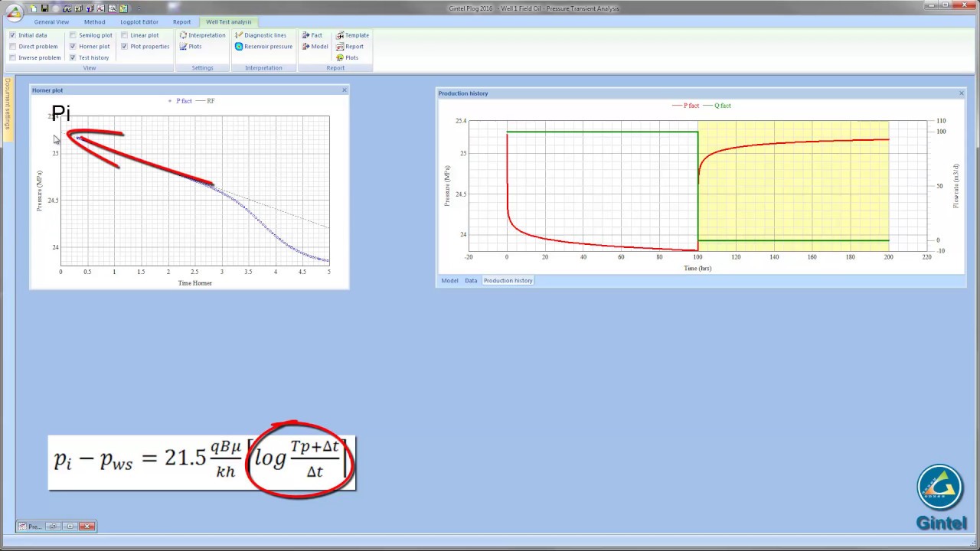Click the red P fact legend in Production history
This screenshot has height=551, width=980.
[685, 106]
